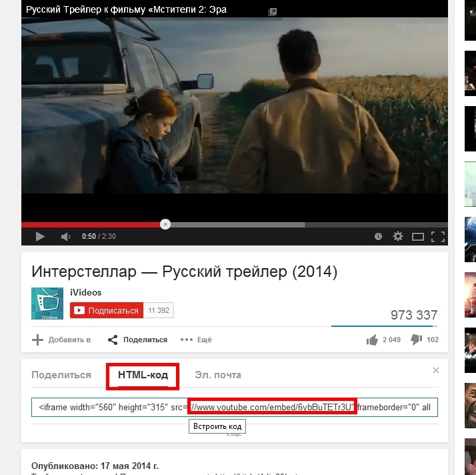Click the video title at the top of player

click(126, 9)
